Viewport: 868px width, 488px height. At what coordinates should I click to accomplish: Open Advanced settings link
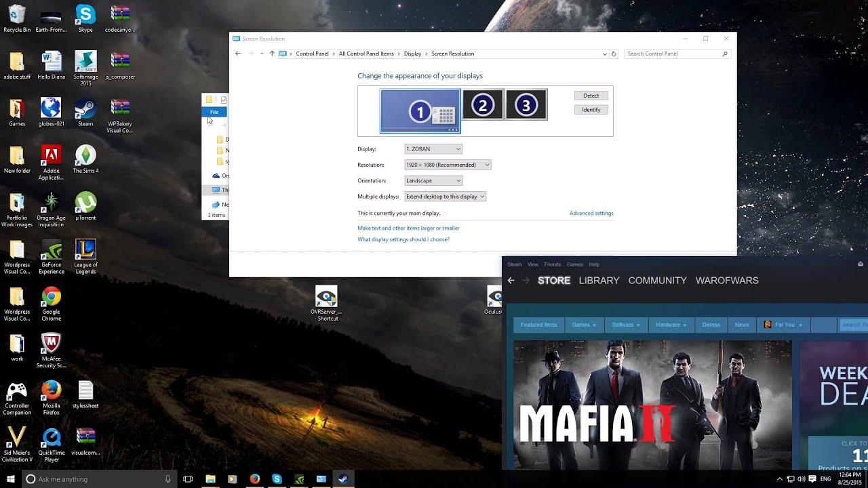[591, 213]
